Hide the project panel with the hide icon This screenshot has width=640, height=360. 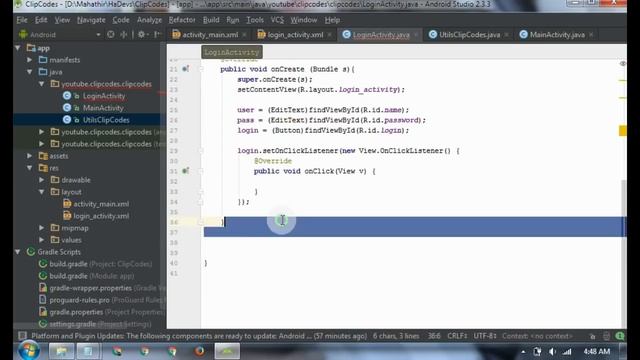[157, 35]
